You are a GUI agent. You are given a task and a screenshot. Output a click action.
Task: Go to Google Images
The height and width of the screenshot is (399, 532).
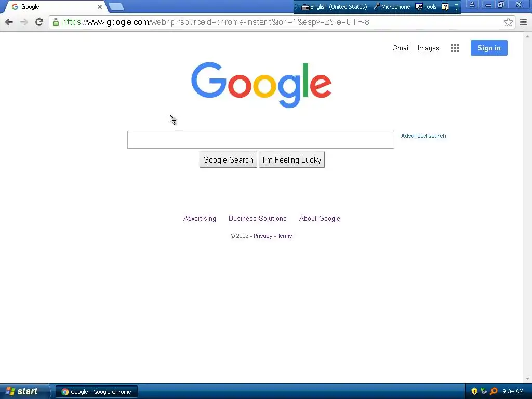point(428,48)
